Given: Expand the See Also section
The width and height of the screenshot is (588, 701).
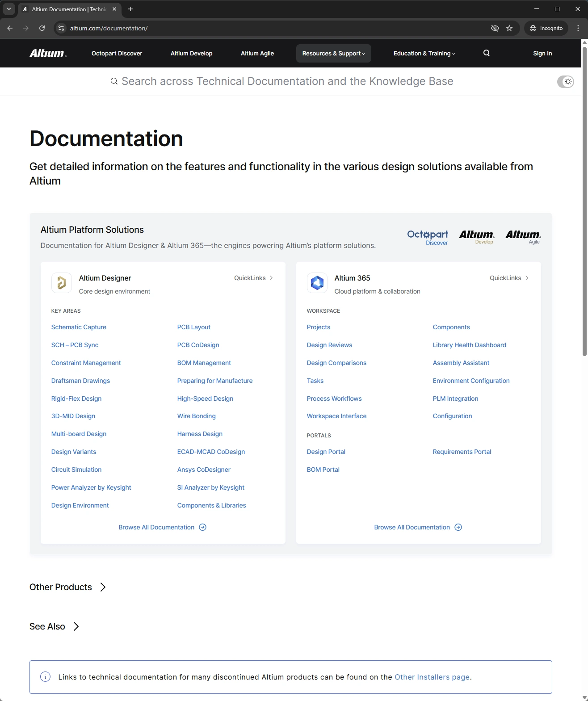Looking at the screenshot, I should point(55,626).
